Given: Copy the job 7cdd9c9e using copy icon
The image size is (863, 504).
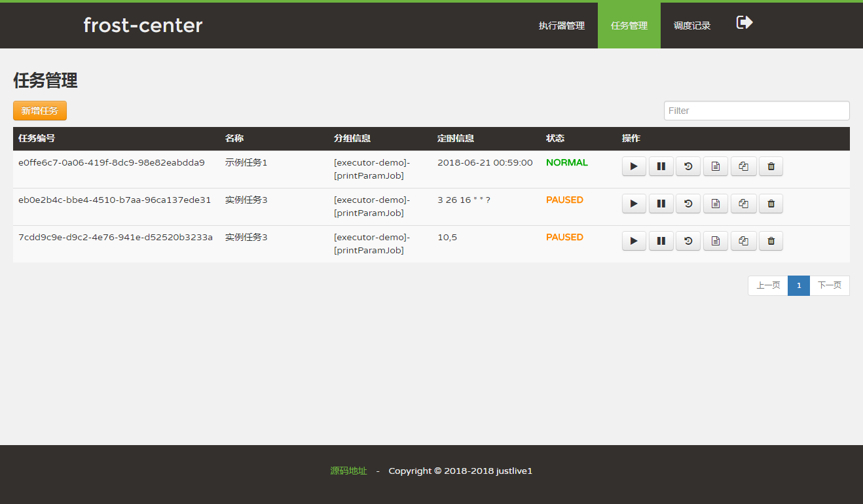Looking at the screenshot, I should coord(743,242).
